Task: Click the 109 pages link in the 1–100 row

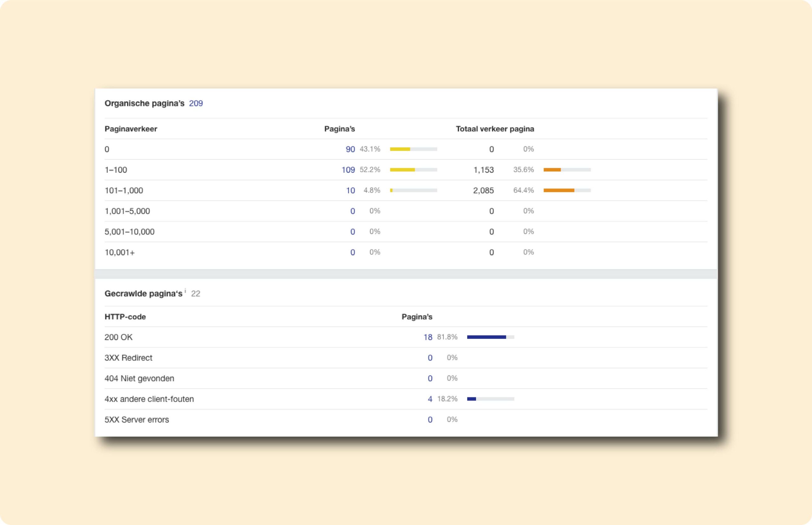Action: point(348,170)
